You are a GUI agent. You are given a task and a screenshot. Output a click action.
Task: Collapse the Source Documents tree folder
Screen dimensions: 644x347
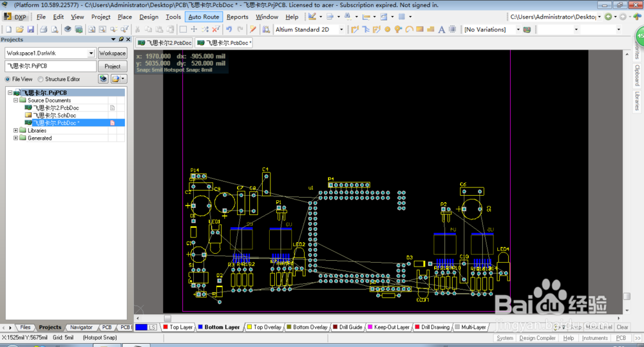pos(15,100)
